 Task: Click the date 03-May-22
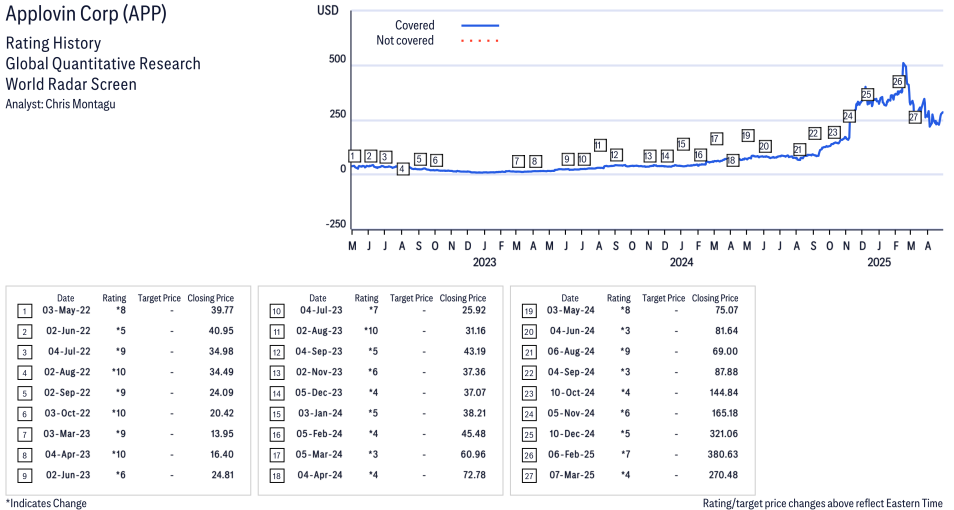[66, 310]
